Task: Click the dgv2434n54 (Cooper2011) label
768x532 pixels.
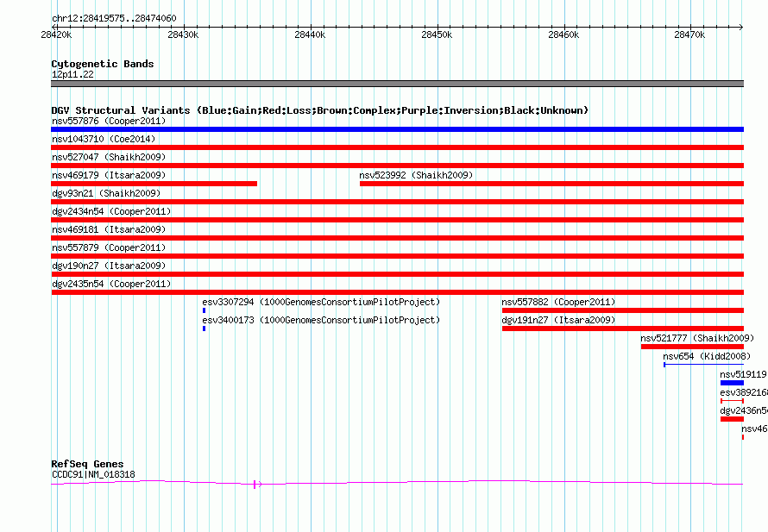Action: coord(111,211)
